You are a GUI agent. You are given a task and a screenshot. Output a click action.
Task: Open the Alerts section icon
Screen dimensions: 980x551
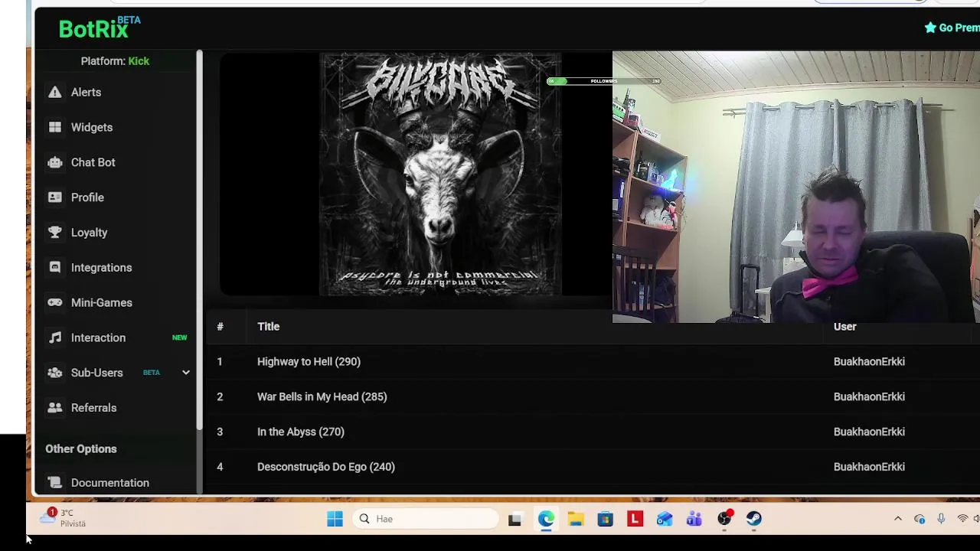[54, 92]
